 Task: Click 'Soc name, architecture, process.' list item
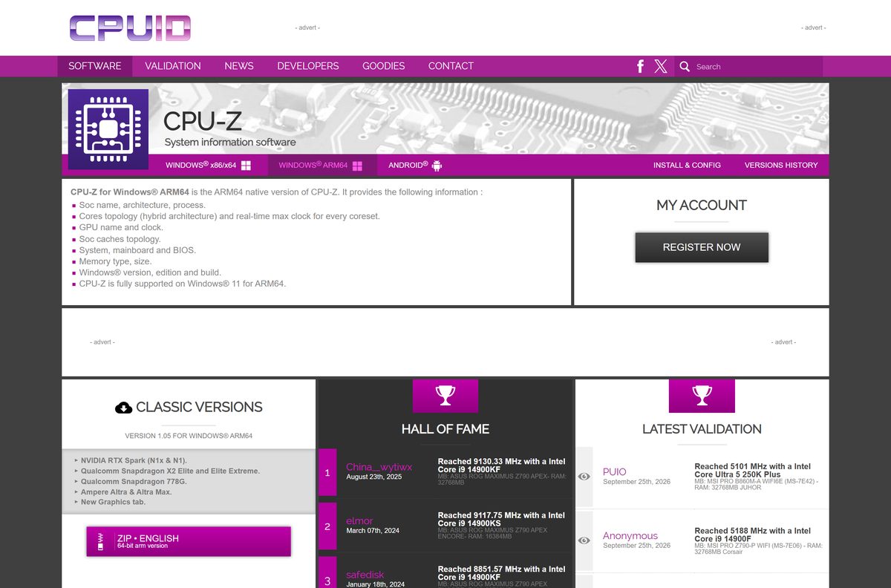tap(143, 205)
